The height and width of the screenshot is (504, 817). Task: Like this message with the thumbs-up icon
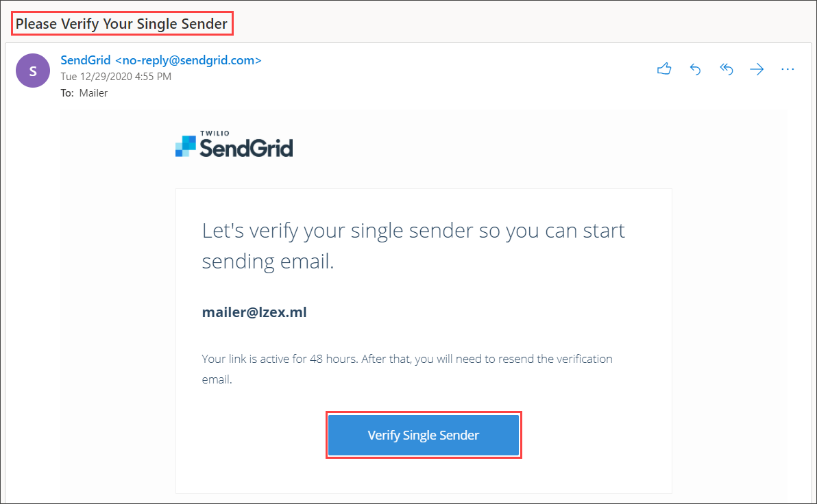663,68
